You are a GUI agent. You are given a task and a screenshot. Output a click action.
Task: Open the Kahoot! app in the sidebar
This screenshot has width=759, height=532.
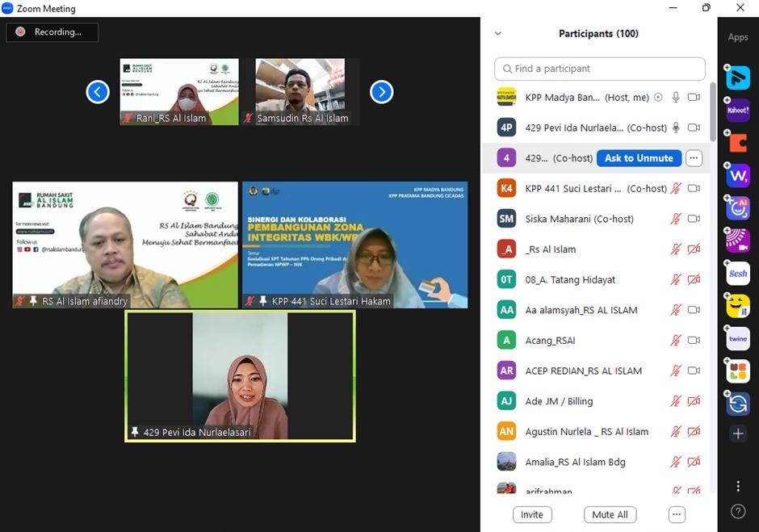pyautogui.click(x=738, y=110)
